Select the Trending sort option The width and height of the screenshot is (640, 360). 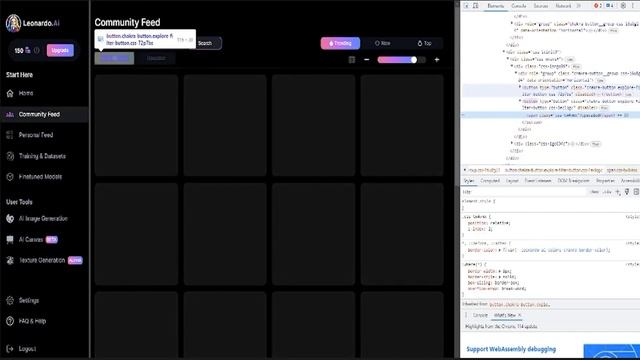coord(340,43)
